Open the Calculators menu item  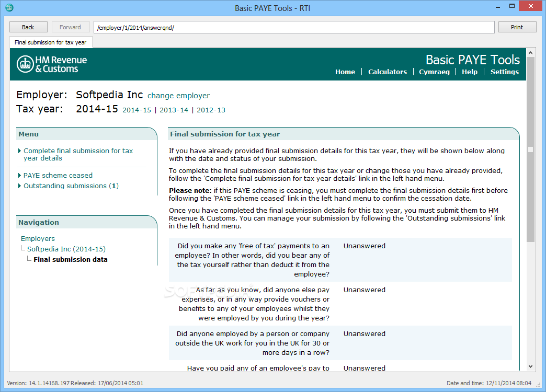(387, 72)
